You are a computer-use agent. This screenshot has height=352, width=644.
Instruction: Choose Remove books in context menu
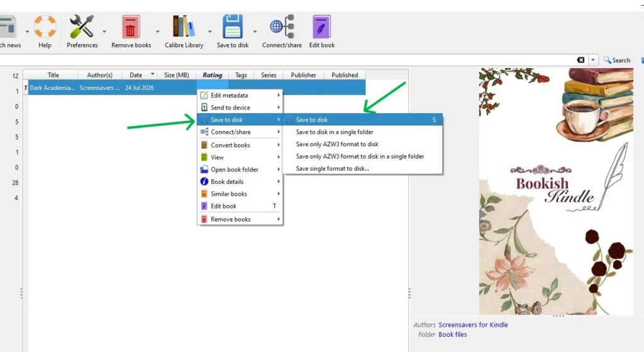240,219
